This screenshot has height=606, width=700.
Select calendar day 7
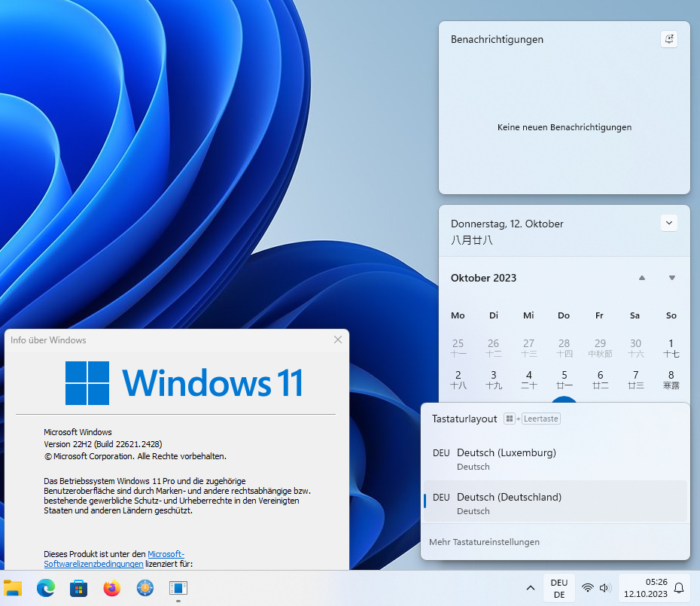636,379
